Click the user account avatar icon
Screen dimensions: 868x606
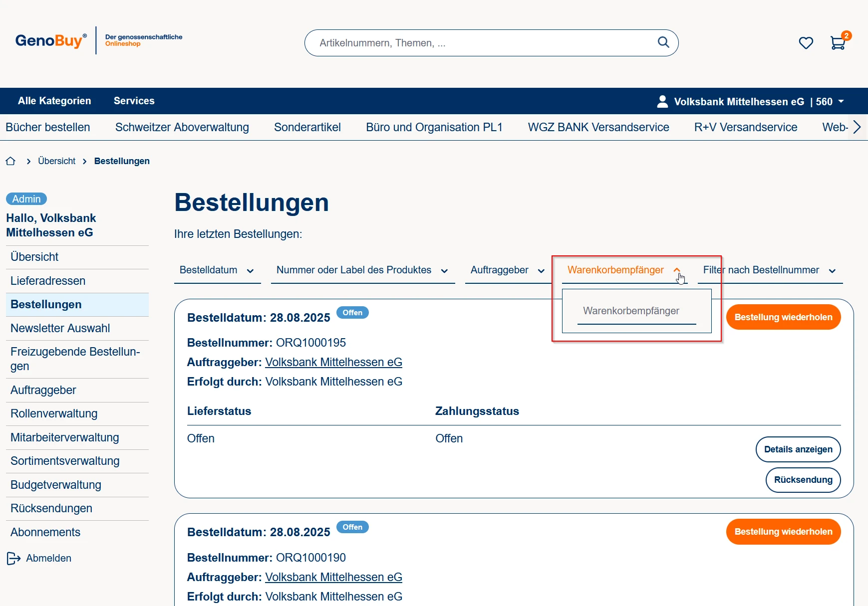click(x=662, y=101)
